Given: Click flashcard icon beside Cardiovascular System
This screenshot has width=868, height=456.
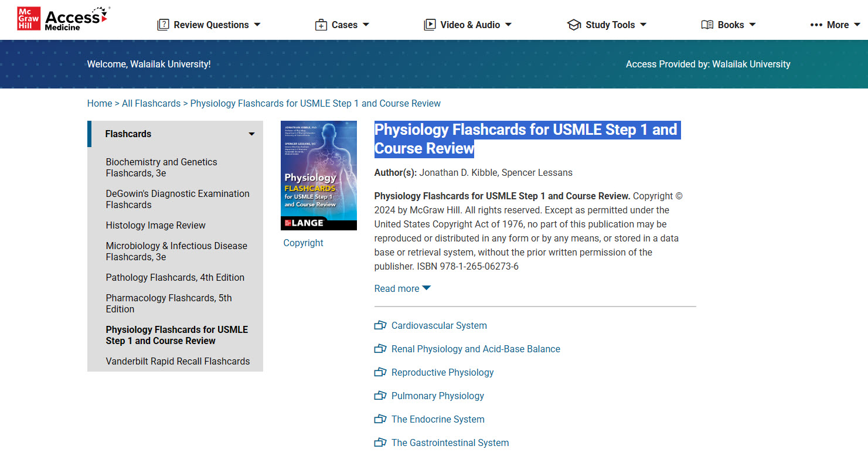Looking at the screenshot, I should click(x=380, y=325).
